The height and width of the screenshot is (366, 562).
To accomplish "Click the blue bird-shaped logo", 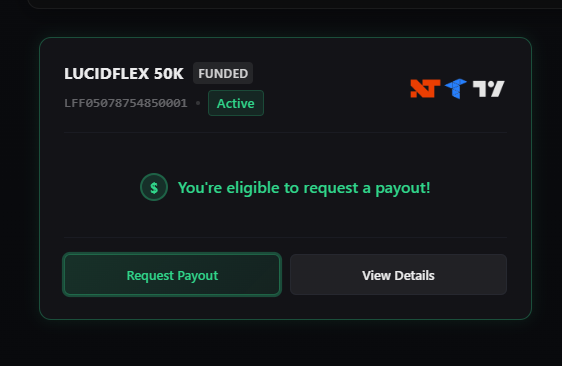I will [456, 89].
